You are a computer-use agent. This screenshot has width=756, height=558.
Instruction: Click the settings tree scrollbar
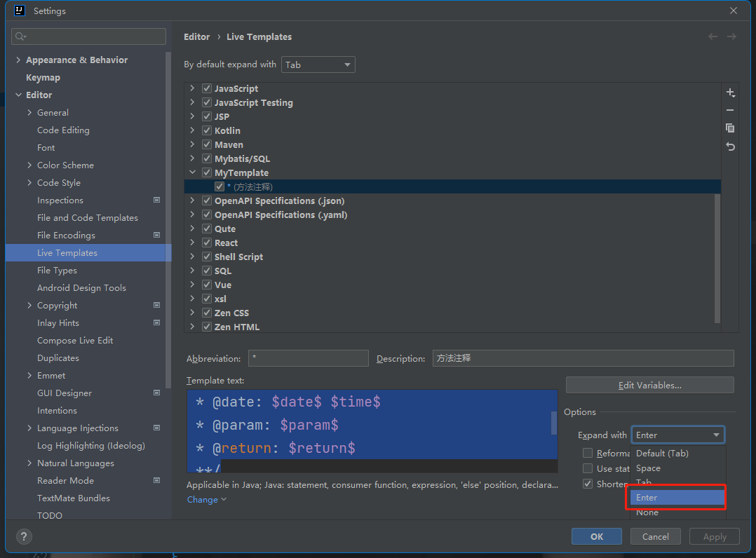click(168, 219)
